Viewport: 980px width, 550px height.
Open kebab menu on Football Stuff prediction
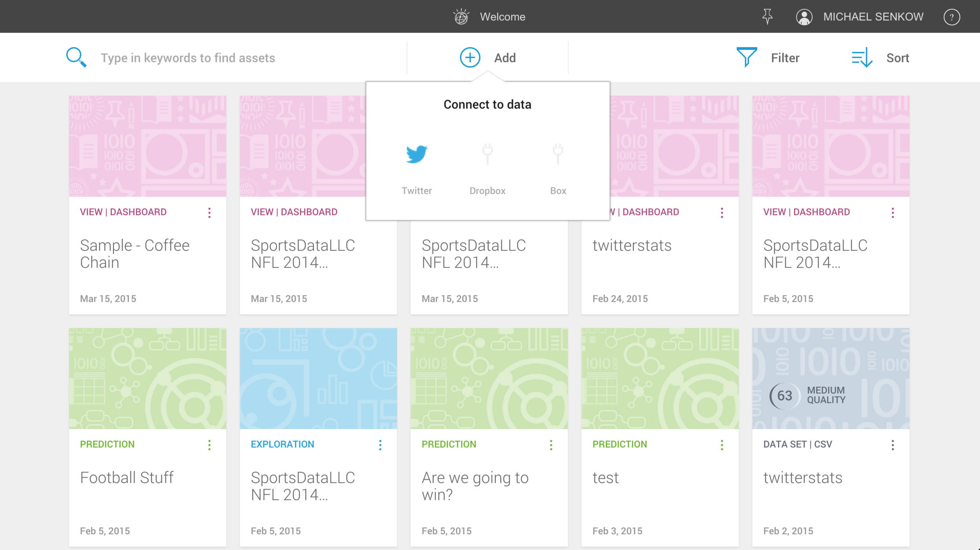point(209,445)
